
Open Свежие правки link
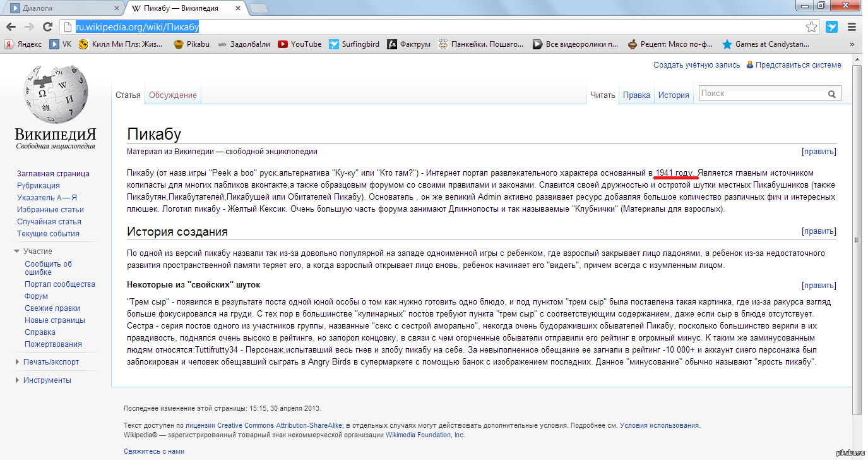[52, 308]
